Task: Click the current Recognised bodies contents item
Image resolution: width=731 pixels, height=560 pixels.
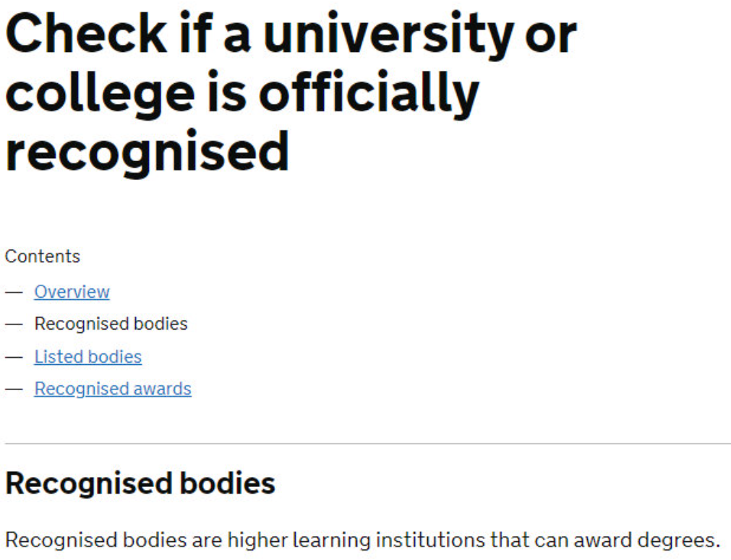Action: pyautogui.click(x=111, y=324)
